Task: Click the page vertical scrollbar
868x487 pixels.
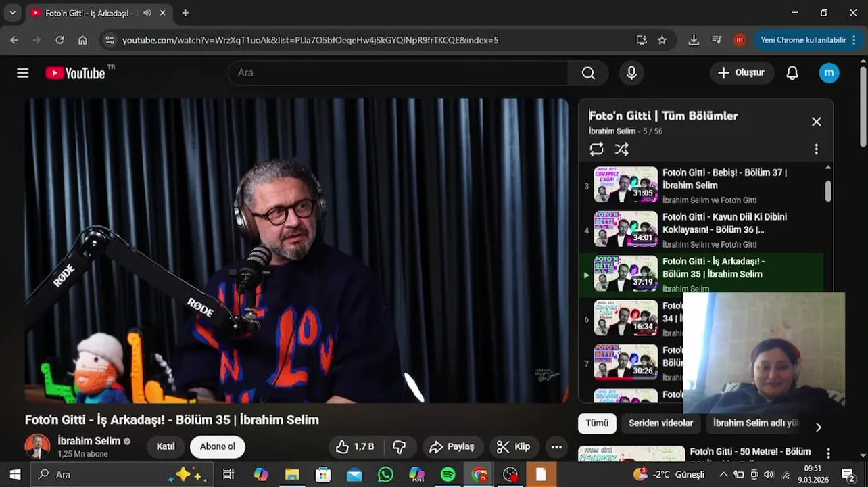Action: coord(863,106)
